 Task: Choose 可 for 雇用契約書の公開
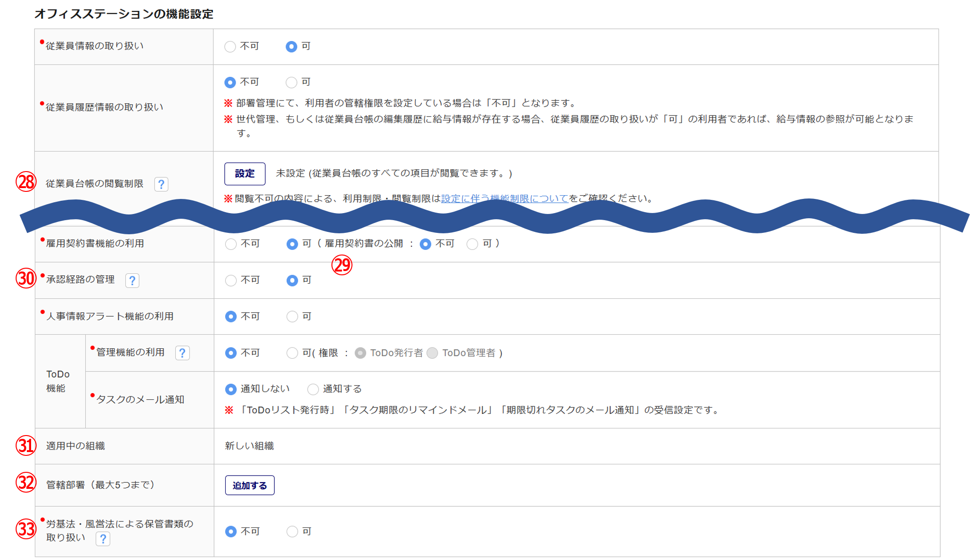[x=472, y=244]
